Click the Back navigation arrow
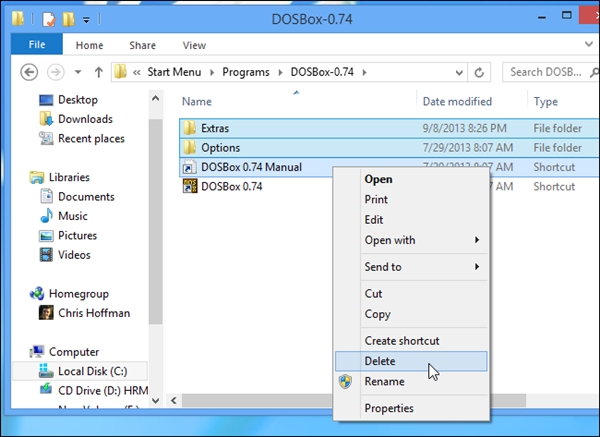600x437 pixels. click(x=29, y=72)
